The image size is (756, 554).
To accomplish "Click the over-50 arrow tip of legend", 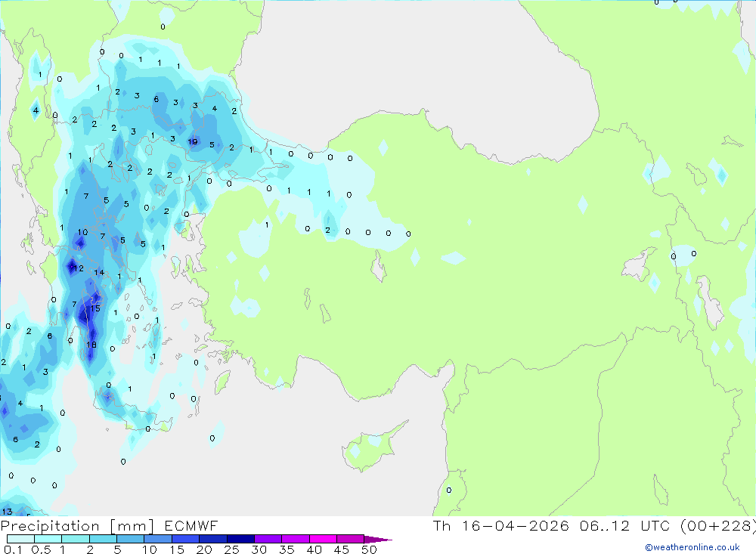I will click(378, 539).
